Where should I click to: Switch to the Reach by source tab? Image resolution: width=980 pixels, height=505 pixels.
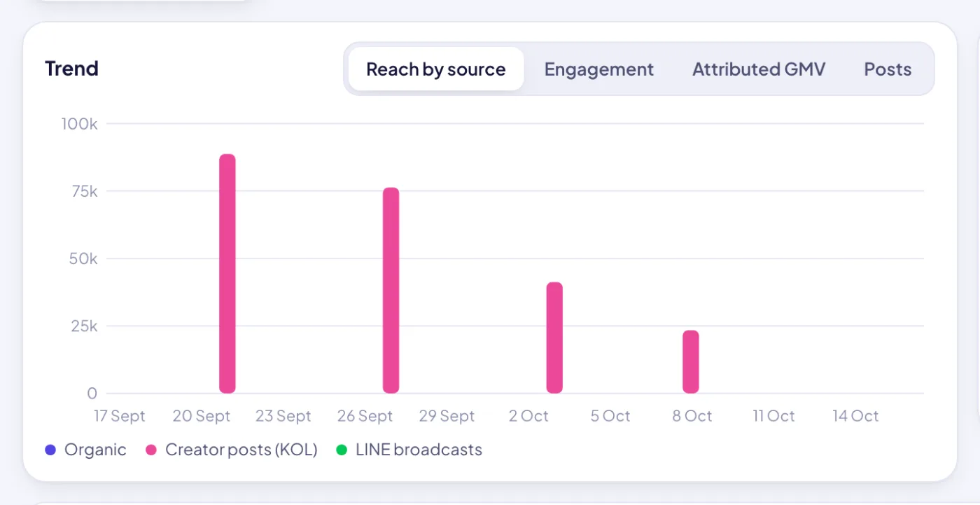click(x=436, y=69)
